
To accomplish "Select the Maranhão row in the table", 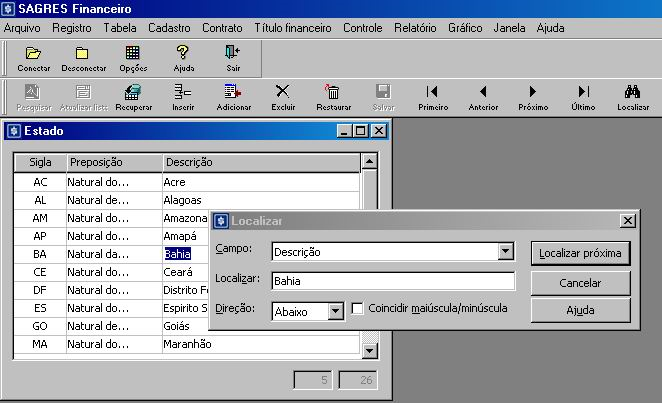I will pyautogui.click(x=188, y=344).
